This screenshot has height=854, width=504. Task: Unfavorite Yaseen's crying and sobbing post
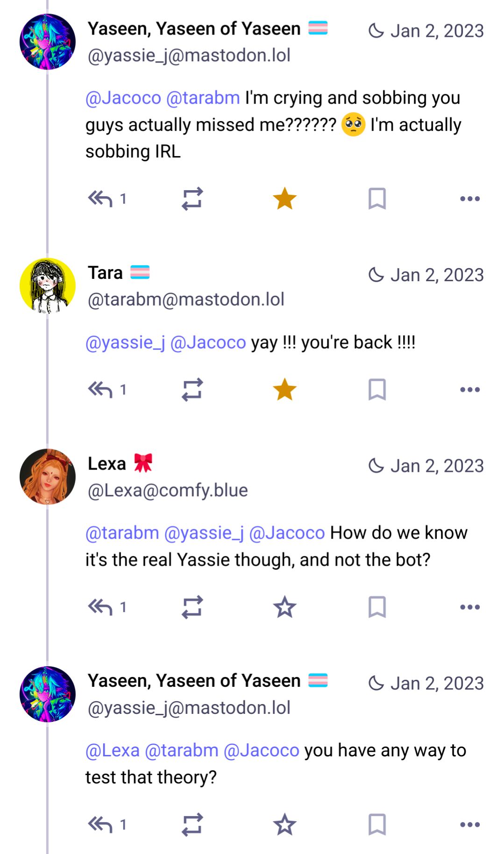pyautogui.click(x=284, y=199)
